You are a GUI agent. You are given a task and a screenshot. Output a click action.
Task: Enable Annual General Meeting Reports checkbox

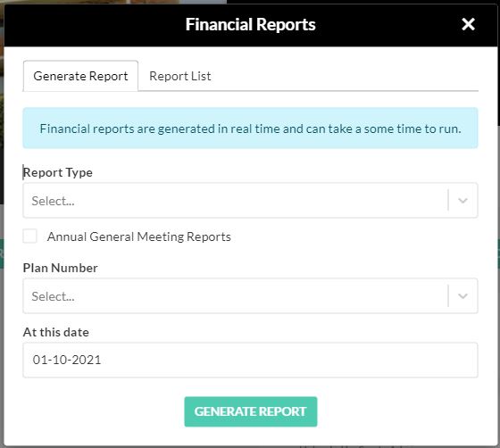30,236
